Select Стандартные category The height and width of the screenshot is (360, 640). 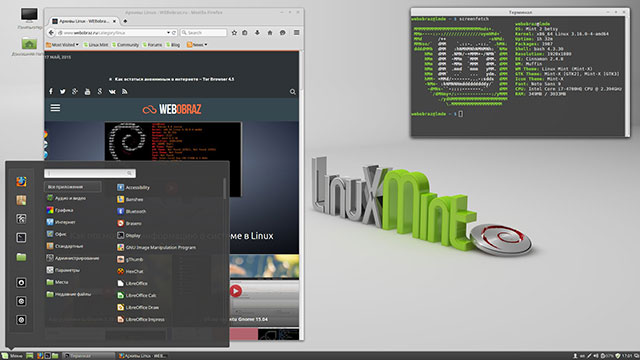tap(65, 246)
